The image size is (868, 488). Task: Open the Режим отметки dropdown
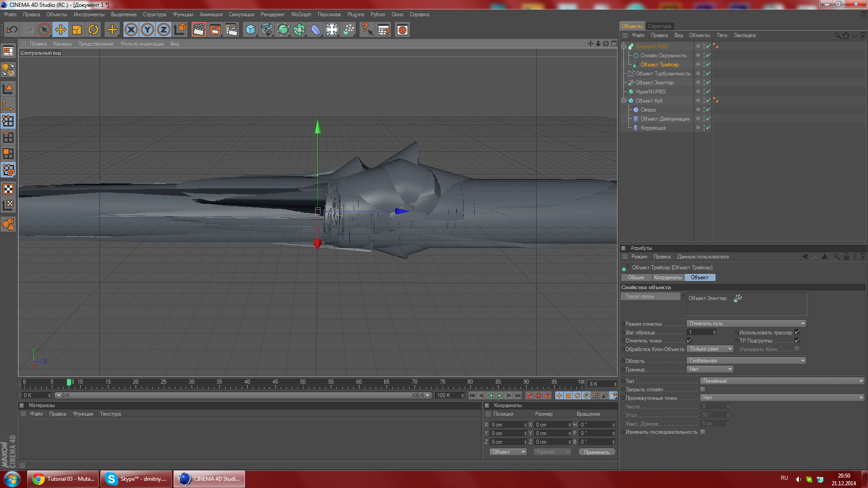pyautogui.click(x=746, y=324)
